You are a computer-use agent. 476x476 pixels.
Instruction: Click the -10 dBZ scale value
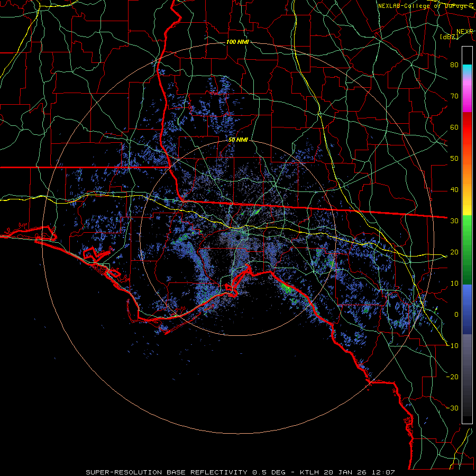coord(452,346)
